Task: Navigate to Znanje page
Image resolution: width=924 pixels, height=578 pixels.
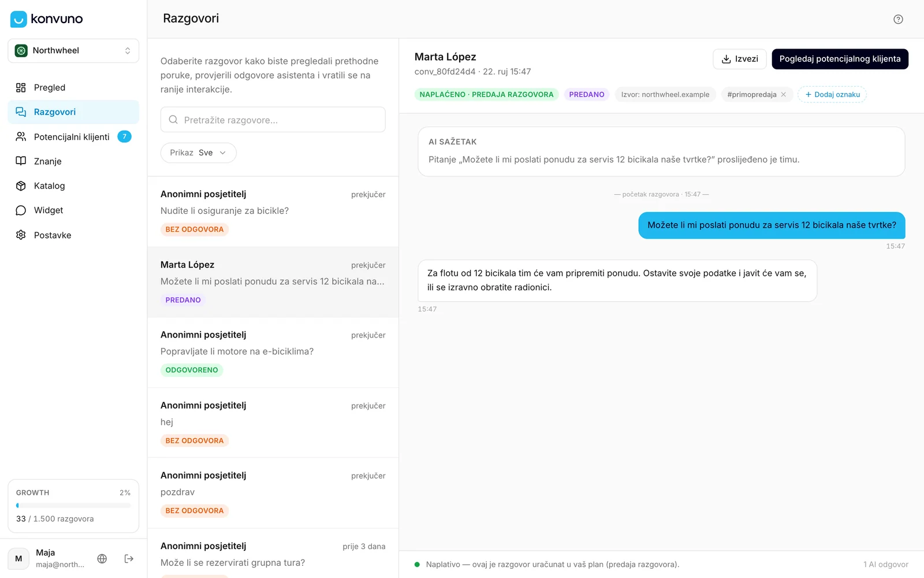Action: tap(73, 161)
